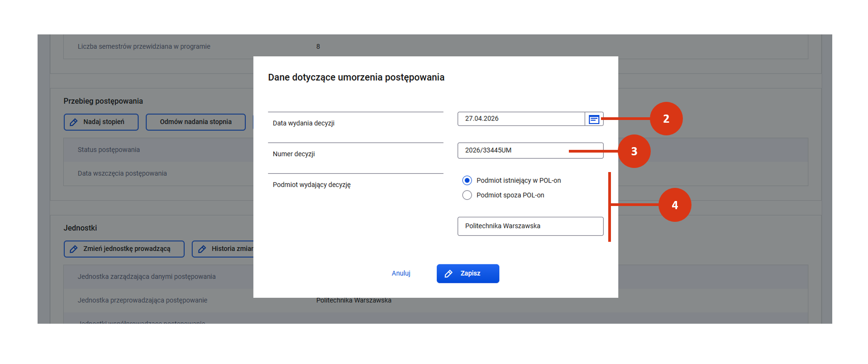This screenshot has height=364, width=868.
Task: Click the red annotation marker numbered 3
Action: coord(634,151)
